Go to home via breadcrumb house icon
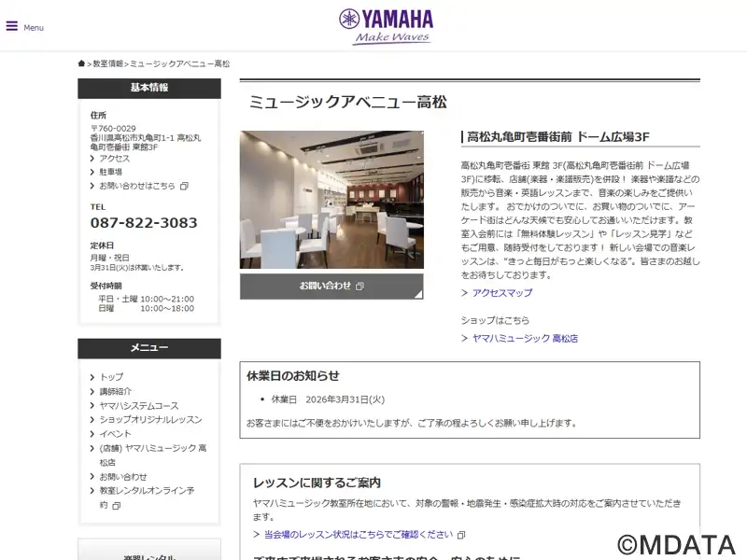The width and height of the screenshot is (747, 560). click(81, 63)
